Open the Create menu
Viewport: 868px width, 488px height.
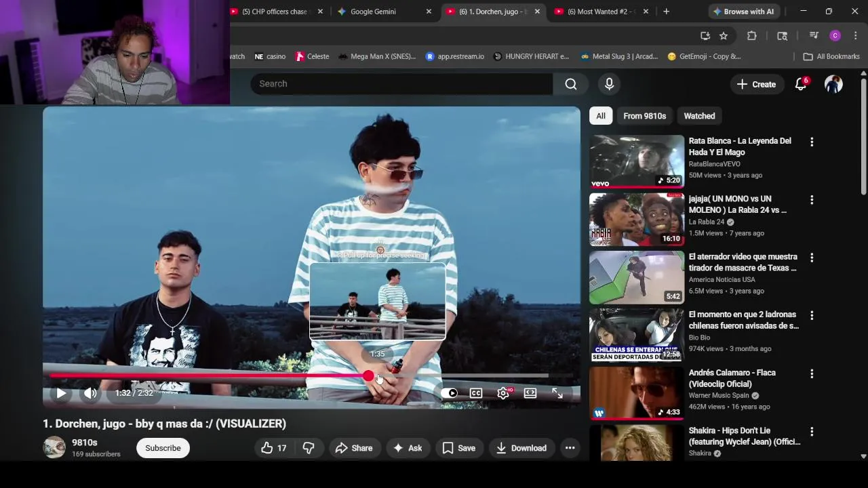(756, 84)
